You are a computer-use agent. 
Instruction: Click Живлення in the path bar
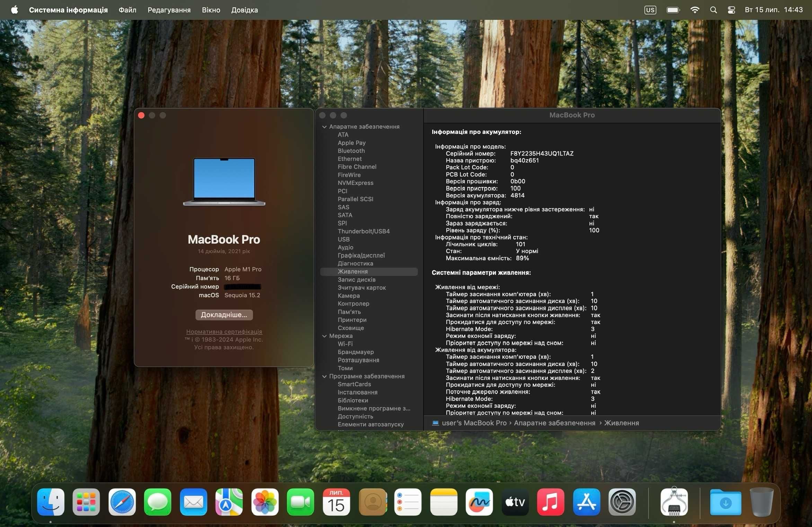tap(621, 423)
